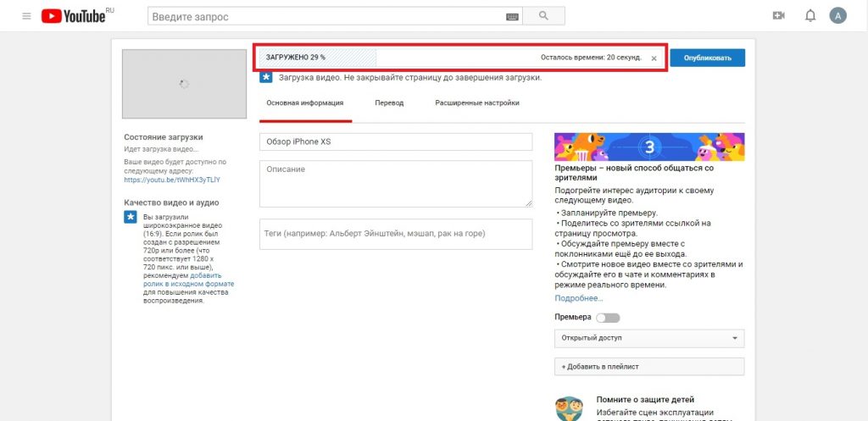
Task: Switch to the Расширенные настройки tab
Action: click(477, 102)
